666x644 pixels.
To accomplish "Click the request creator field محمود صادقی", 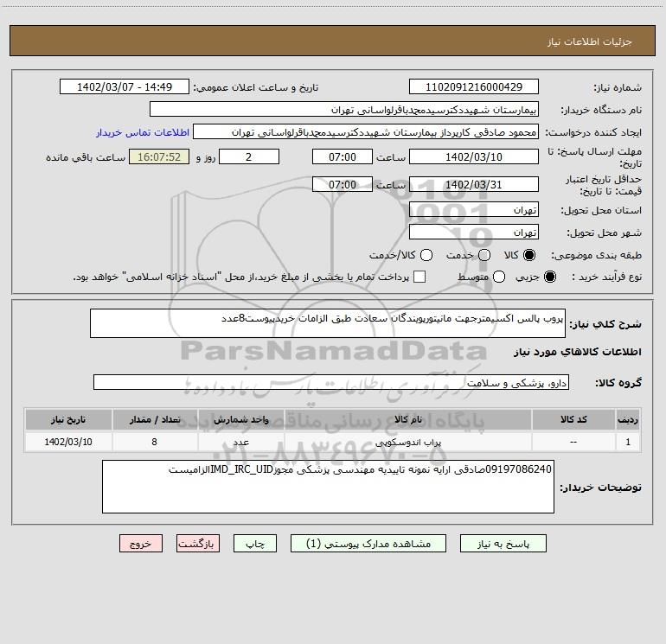I will [366, 131].
